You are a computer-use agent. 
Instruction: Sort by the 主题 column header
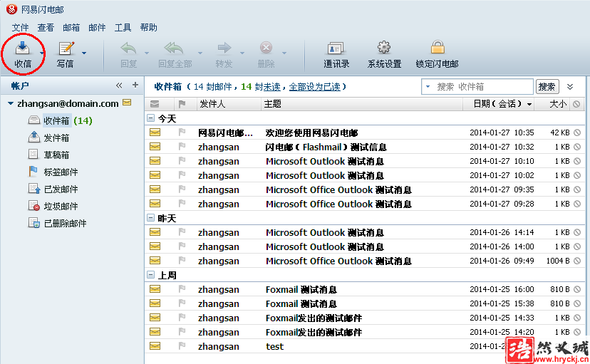pos(361,104)
